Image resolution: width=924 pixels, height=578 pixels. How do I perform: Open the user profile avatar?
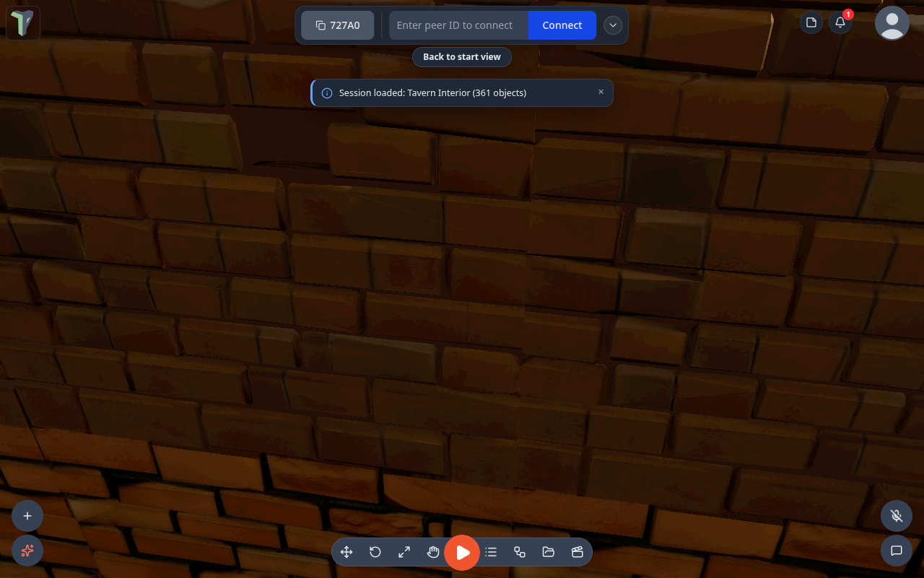click(x=892, y=23)
